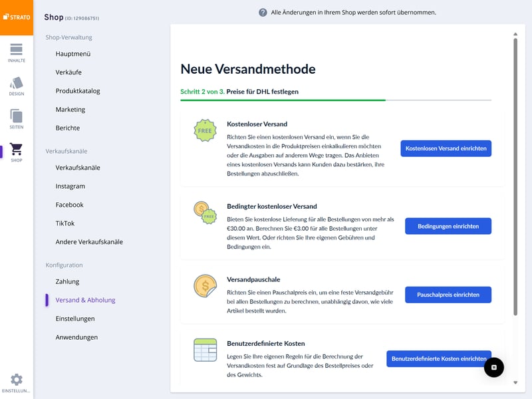Click the help question mark icon
Image resolution: width=532 pixels, height=399 pixels.
(263, 13)
